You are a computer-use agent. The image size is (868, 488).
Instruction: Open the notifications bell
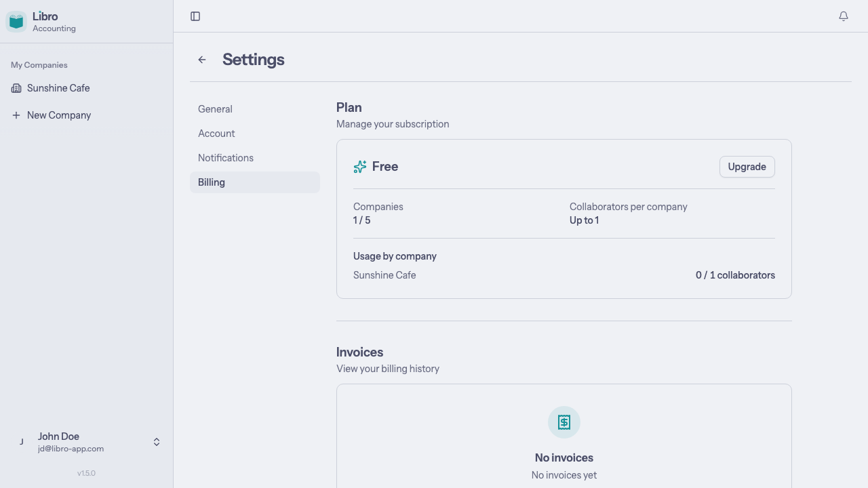pos(844,16)
